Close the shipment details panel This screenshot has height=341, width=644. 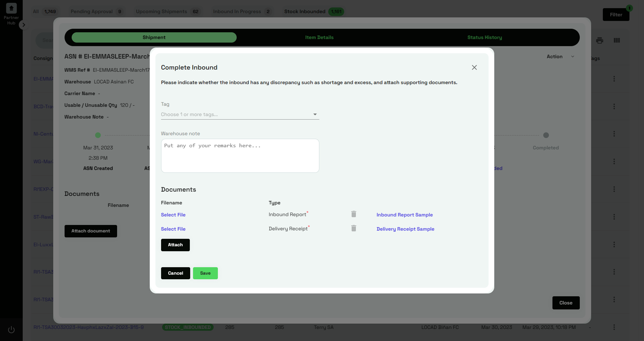click(566, 303)
